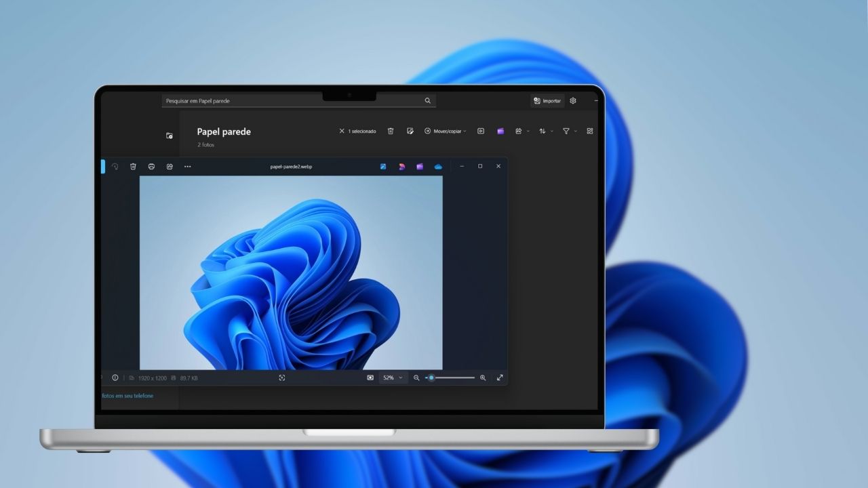This screenshot has width=868, height=488.
Task: Open settings gear next to Importar
Action: [x=573, y=100]
